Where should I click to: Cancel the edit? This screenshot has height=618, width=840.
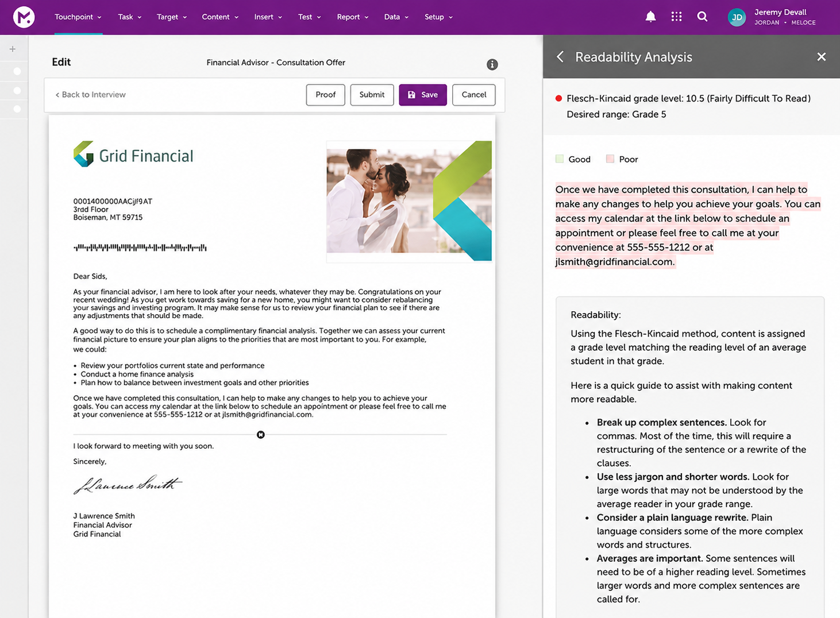[x=474, y=95]
